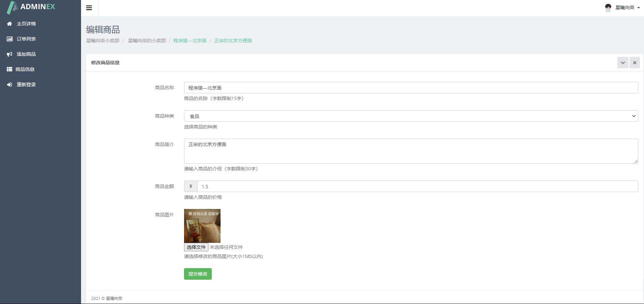Toggle the sidebar with the hamburger icon

(89, 8)
